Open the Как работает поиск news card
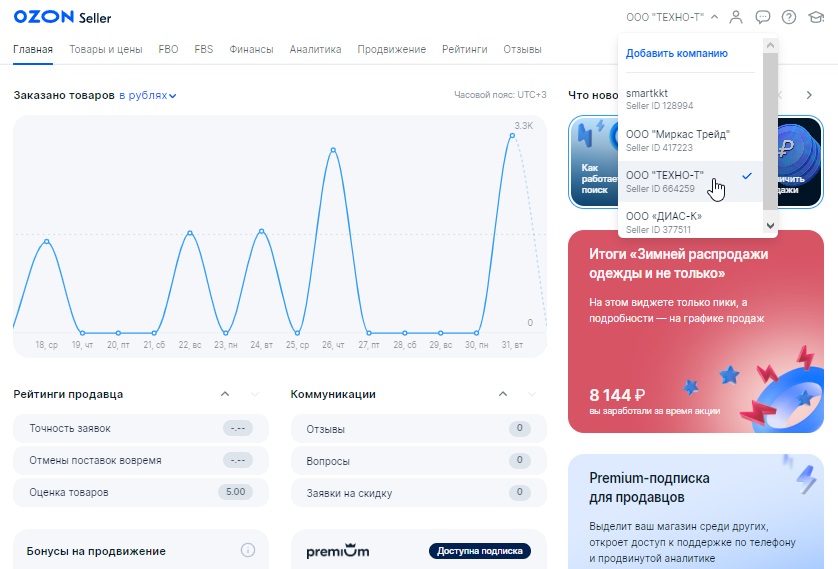Image resolution: width=838 pixels, height=569 pixels. (x=593, y=161)
